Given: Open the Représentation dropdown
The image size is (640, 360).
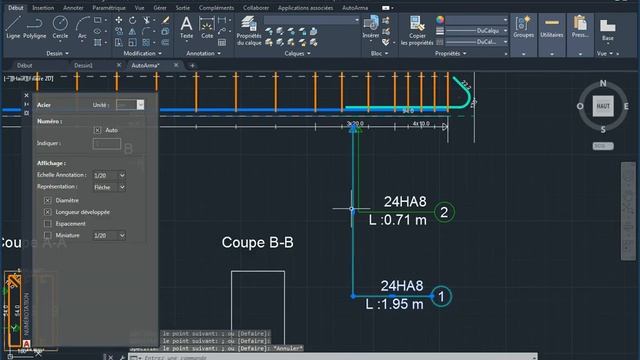Looking at the screenshot, I should point(109,187).
